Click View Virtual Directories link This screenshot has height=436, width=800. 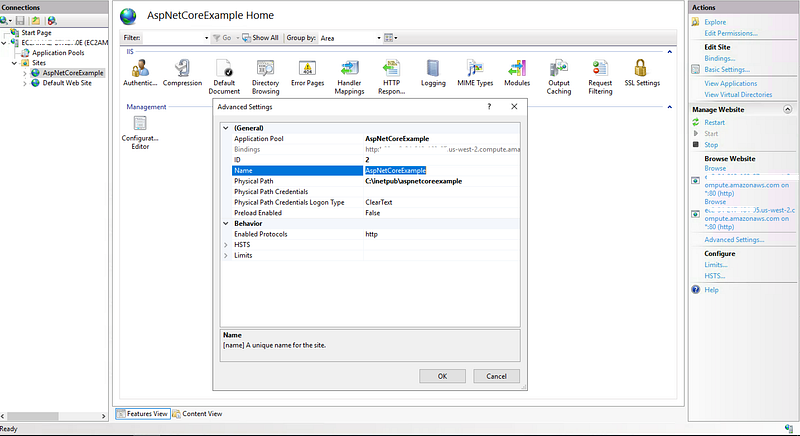tap(738, 94)
